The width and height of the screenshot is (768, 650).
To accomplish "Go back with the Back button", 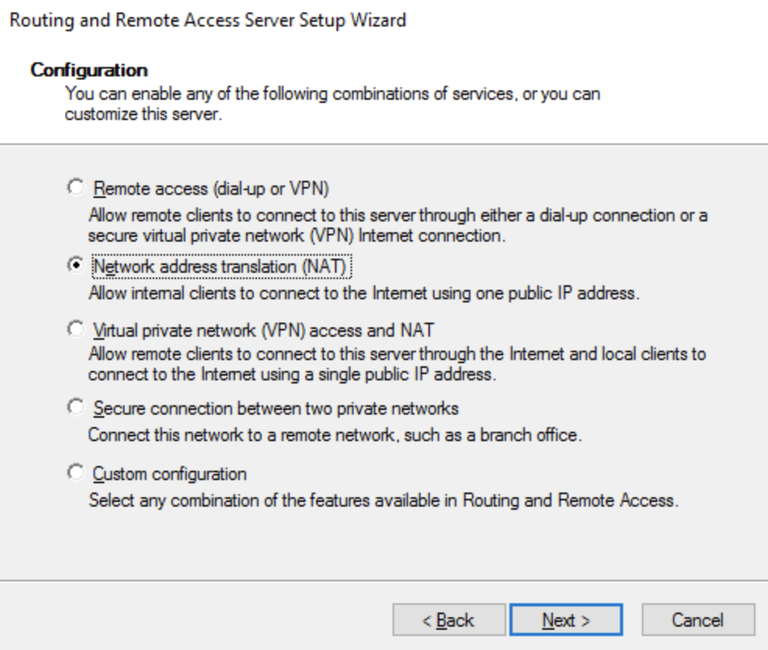I will click(448, 620).
